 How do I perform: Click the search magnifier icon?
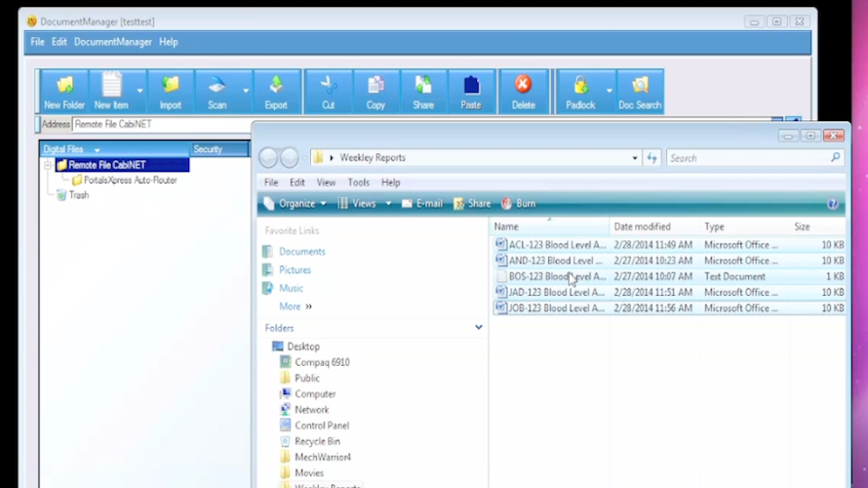(836, 158)
